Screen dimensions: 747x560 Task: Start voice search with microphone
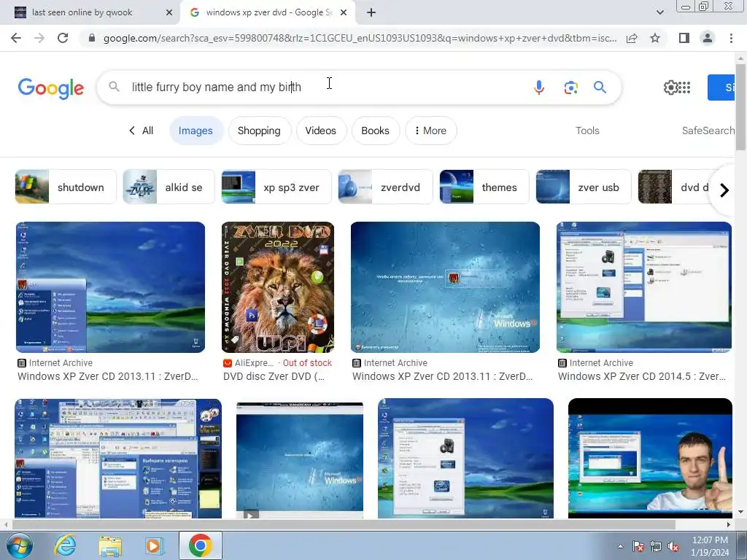coord(539,87)
